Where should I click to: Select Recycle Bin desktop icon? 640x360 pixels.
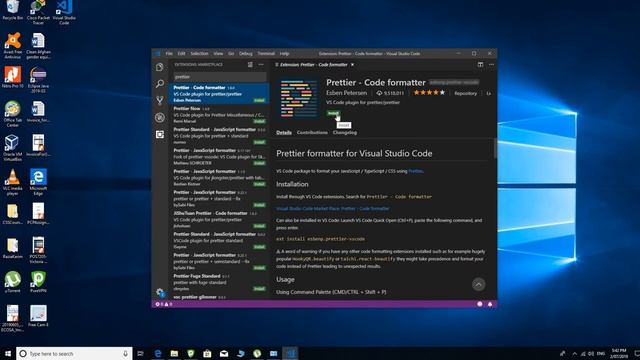13,11
